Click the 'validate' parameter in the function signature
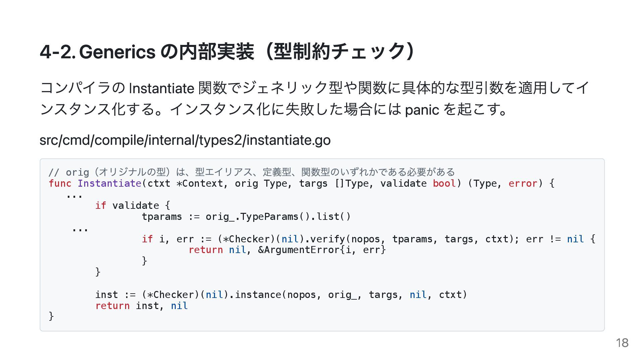The width and height of the screenshot is (644, 362). tap(404, 183)
